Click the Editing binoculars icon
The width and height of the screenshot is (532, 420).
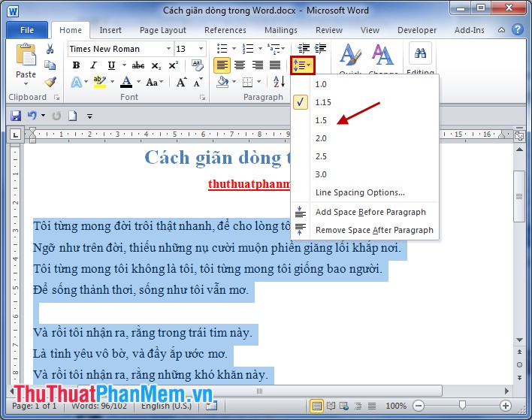(x=420, y=53)
